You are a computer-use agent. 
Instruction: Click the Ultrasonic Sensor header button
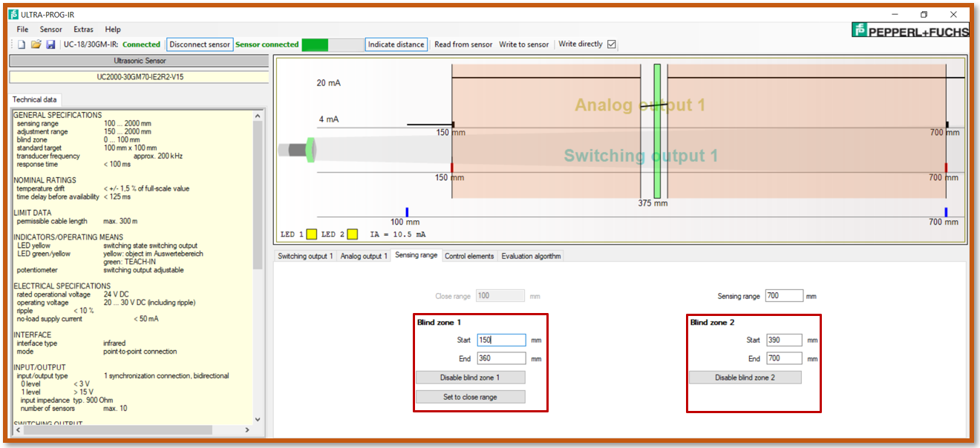[139, 61]
